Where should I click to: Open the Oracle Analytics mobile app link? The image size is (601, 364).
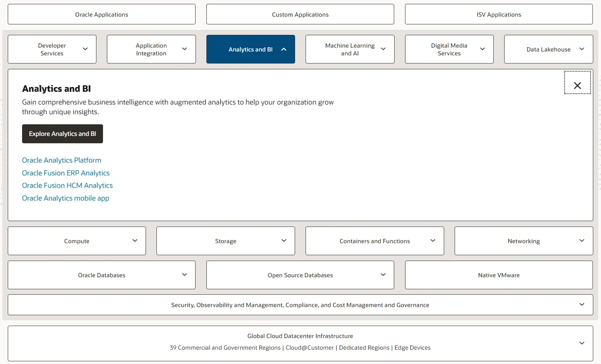[65, 198]
